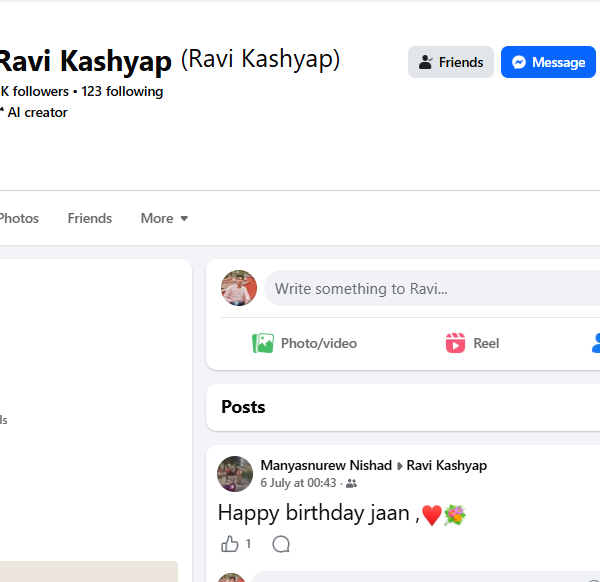Click the red Reel icon
The height and width of the screenshot is (582, 600).
tap(455, 343)
